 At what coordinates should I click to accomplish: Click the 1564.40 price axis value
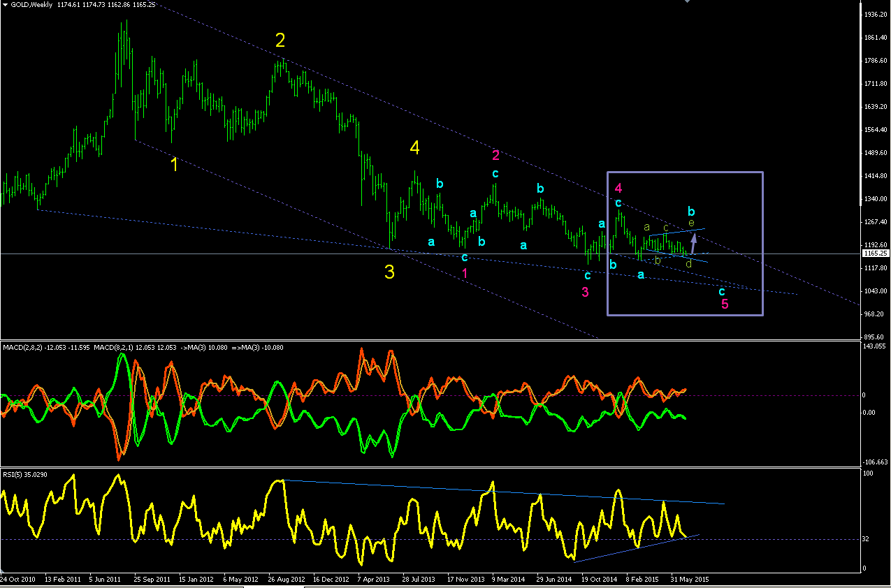tap(875, 129)
